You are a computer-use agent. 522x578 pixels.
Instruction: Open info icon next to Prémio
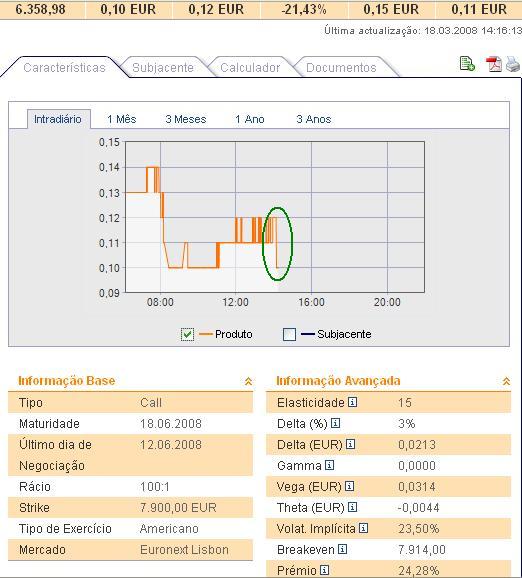[324, 570]
